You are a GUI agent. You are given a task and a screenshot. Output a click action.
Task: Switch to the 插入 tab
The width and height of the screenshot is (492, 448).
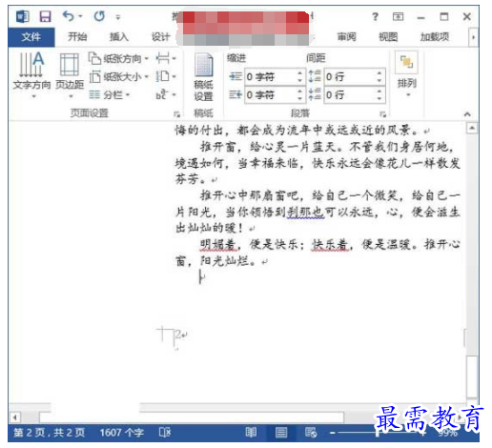(x=119, y=37)
